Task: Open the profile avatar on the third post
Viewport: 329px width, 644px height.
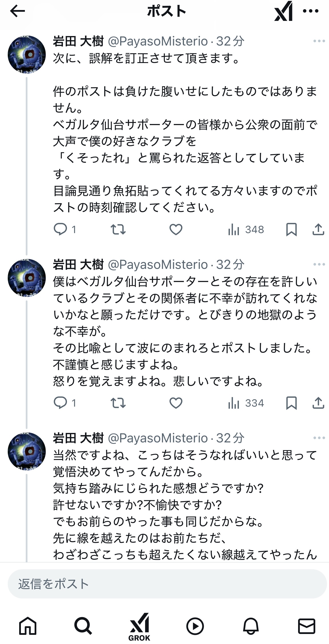Action: (27, 451)
